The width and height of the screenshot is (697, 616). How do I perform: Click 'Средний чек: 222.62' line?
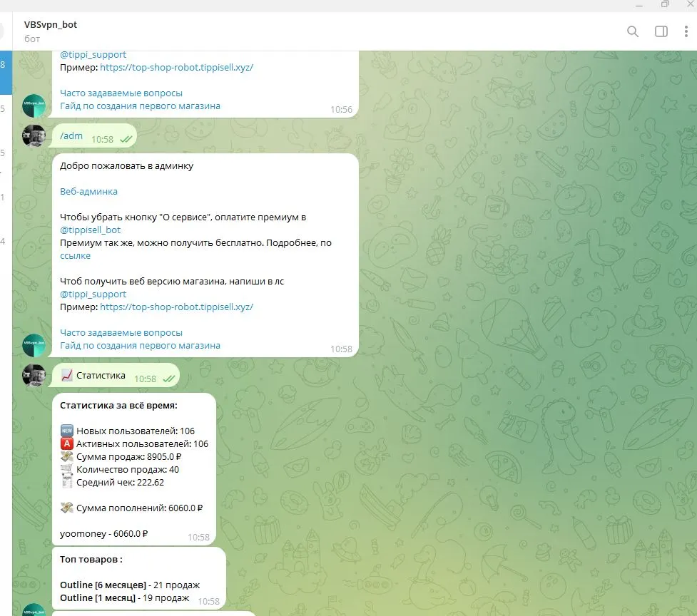click(120, 483)
